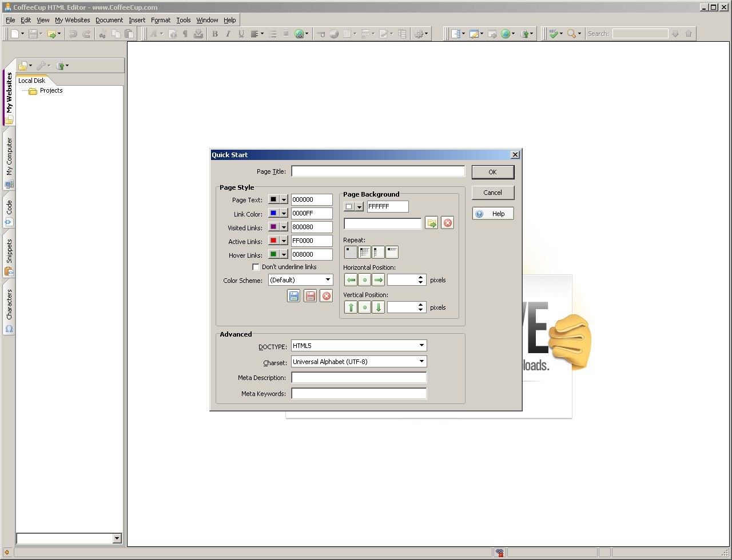Viewport: 732px width, 560px height.
Task: Open the Hover Links color dropdown arrow
Action: (284, 254)
